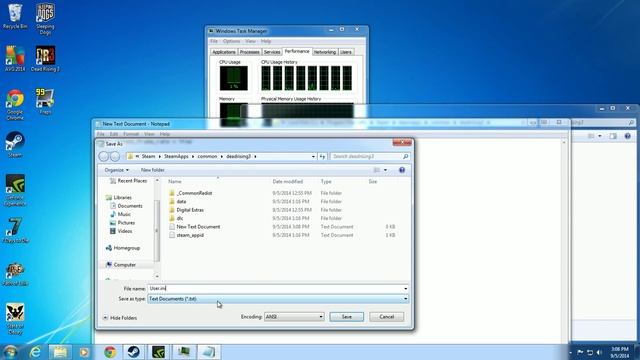
Task: Click the Forward arrow in Save As dialog
Action: 115,156
